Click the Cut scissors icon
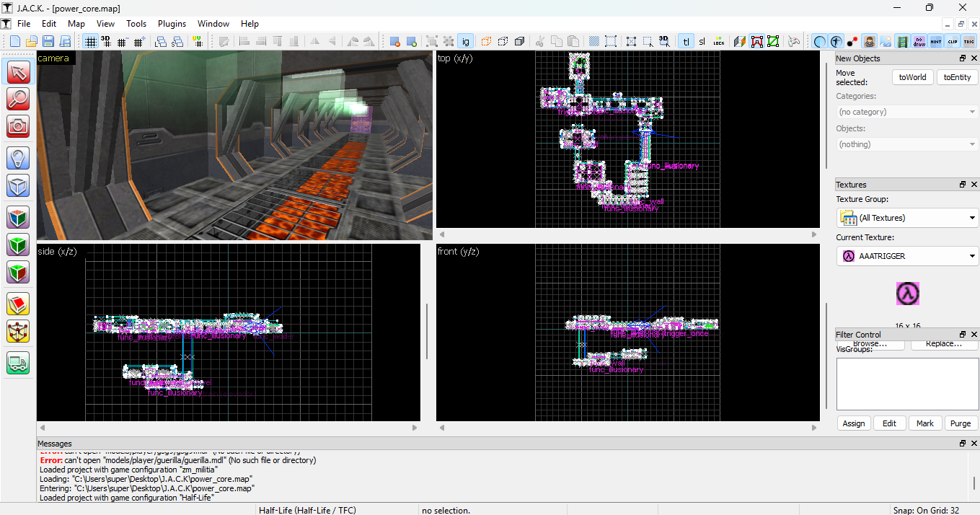 pos(540,41)
